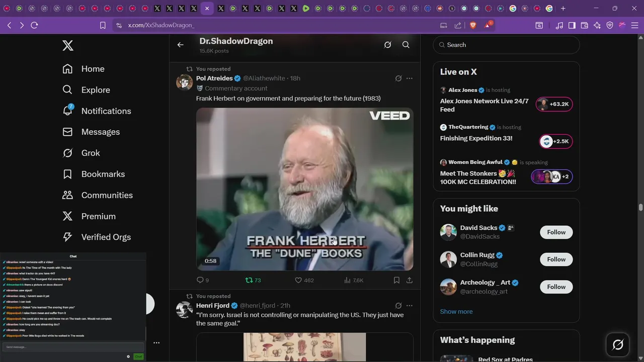Image resolution: width=644 pixels, height=362 pixels.
Task: Open David Sacks profile
Action: (478, 228)
